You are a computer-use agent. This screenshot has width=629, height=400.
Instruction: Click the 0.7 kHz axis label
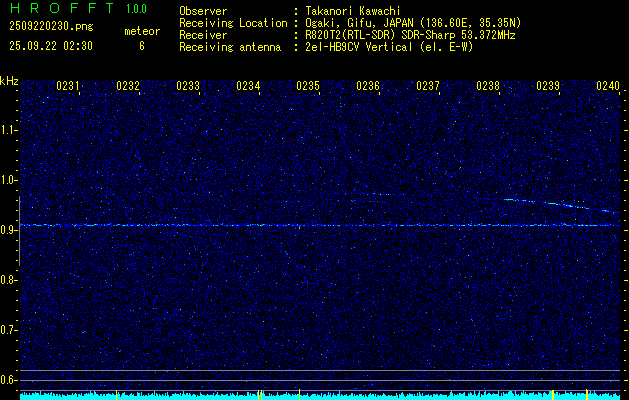8,330
